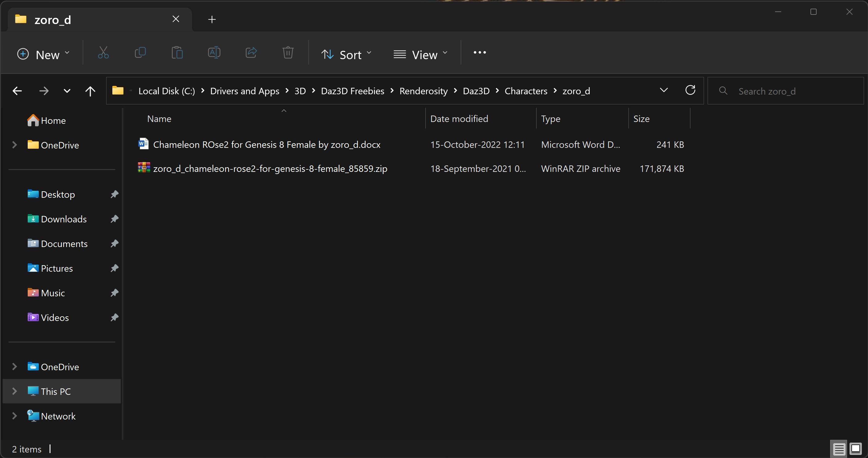Click the Cut scissors icon

click(103, 53)
